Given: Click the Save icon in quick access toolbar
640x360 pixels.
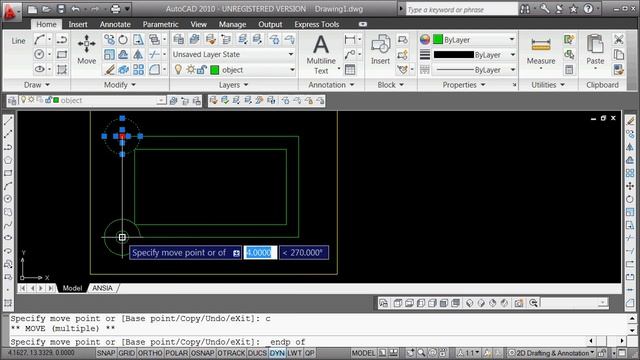Looking at the screenshot, I should (x=61, y=9).
